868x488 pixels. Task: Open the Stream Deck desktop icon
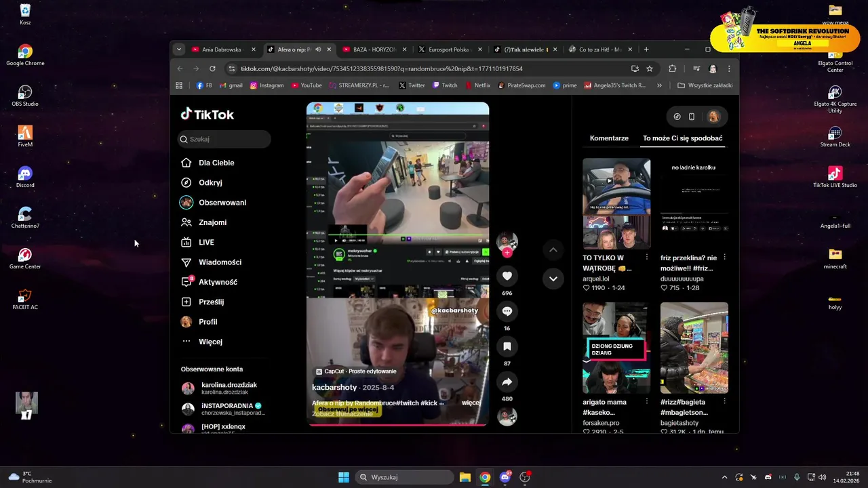pyautogui.click(x=835, y=136)
